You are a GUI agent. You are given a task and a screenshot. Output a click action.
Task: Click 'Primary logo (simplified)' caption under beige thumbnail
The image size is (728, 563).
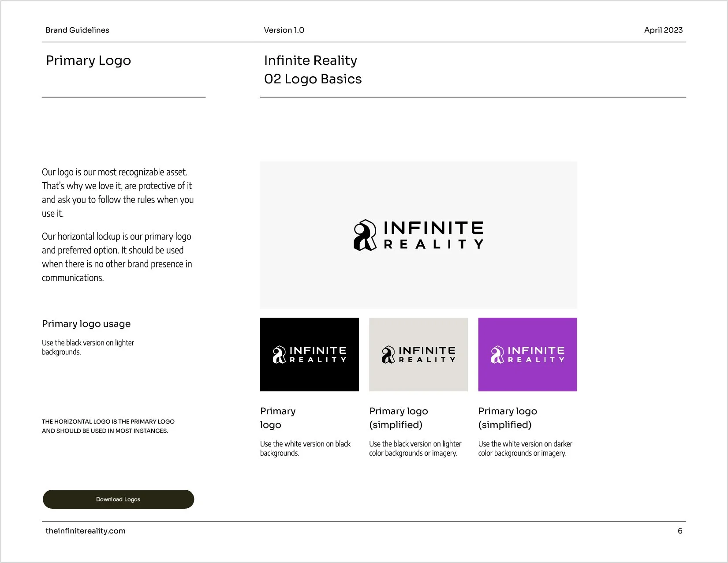point(399,418)
